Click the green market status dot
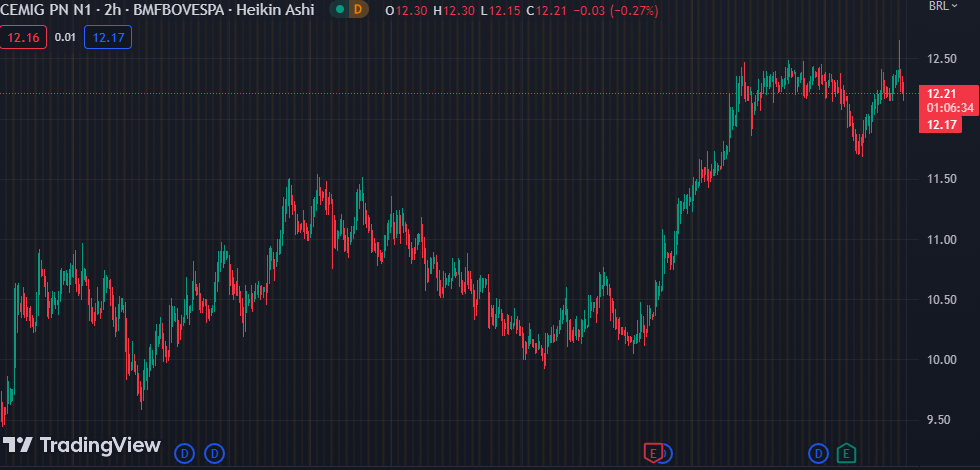The width and height of the screenshot is (980, 470). [339, 10]
